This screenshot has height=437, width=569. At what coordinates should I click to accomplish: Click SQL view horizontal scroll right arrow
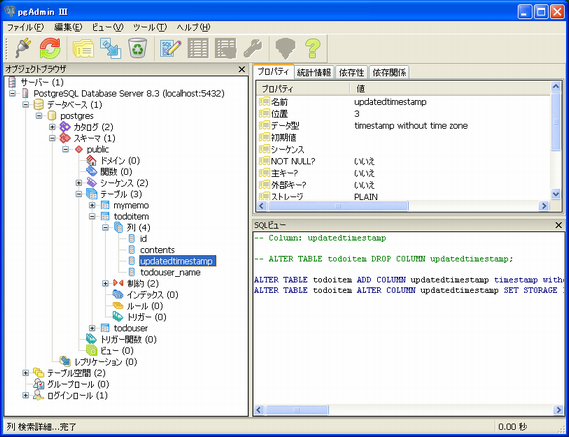[558, 410]
